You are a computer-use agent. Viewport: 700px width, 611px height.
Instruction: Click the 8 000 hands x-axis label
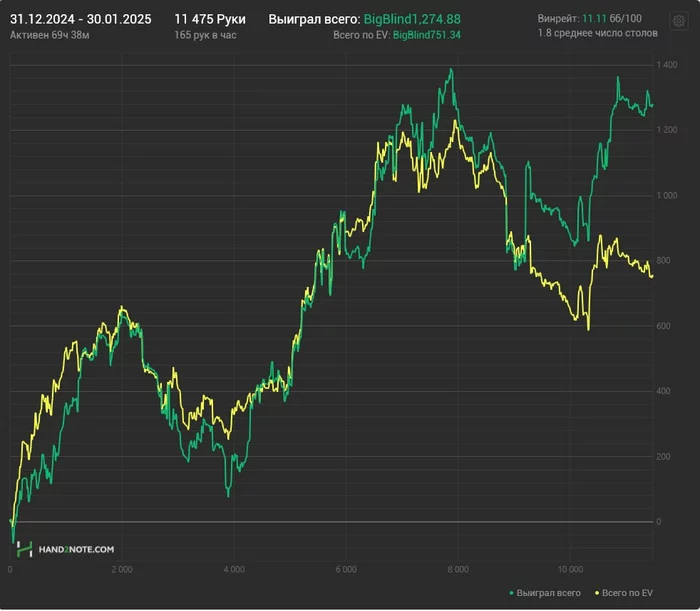(x=457, y=570)
